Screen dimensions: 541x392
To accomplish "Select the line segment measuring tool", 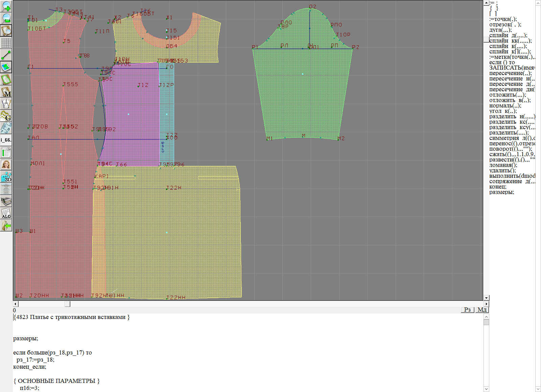I will click(x=6, y=55).
